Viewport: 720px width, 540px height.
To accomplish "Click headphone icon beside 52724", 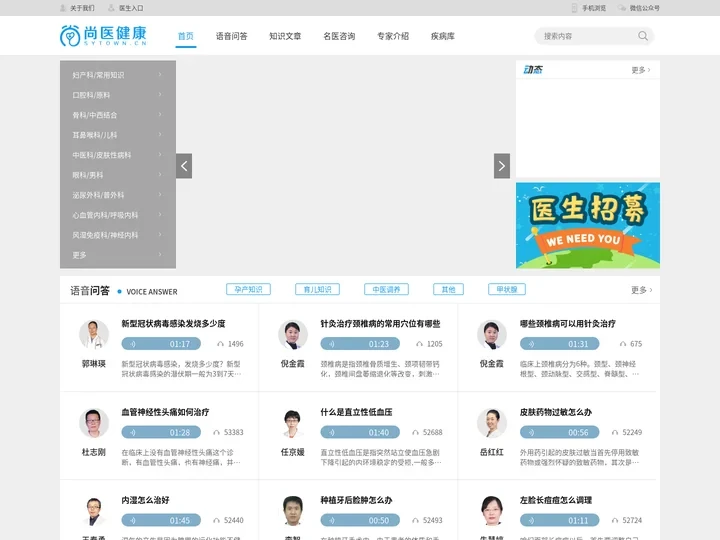I will click(x=615, y=520).
